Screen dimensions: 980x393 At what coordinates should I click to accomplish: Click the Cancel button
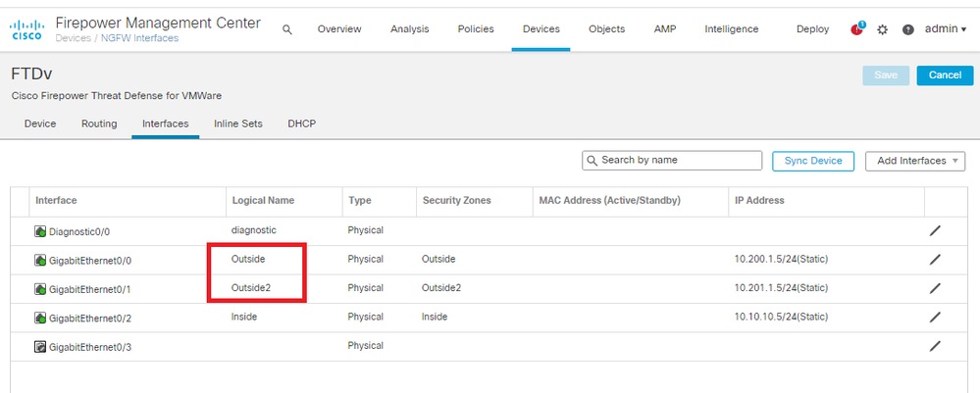click(944, 75)
